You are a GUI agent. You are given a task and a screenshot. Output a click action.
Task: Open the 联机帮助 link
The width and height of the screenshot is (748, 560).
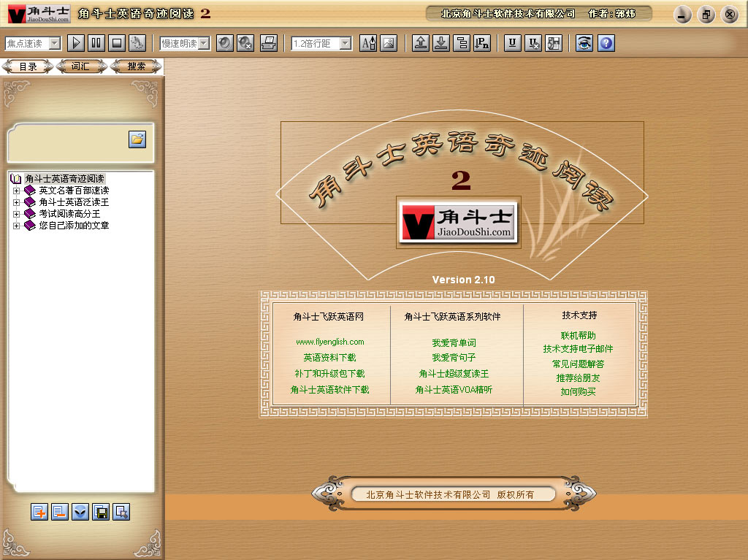pos(579,335)
